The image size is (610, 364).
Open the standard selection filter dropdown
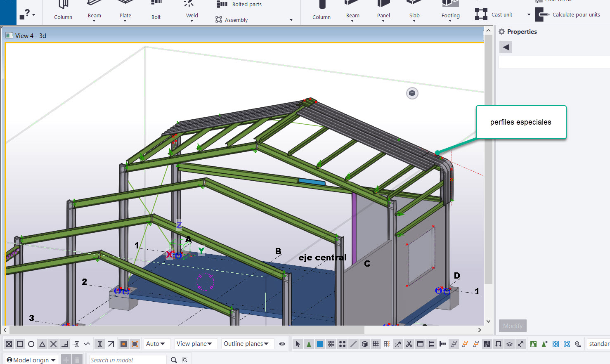click(x=598, y=344)
